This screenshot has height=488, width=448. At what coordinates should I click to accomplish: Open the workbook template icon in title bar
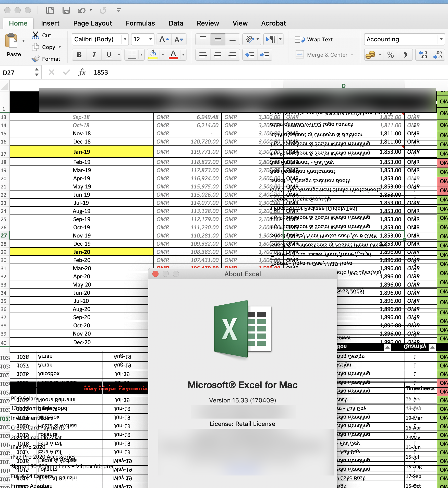coord(50,10)
